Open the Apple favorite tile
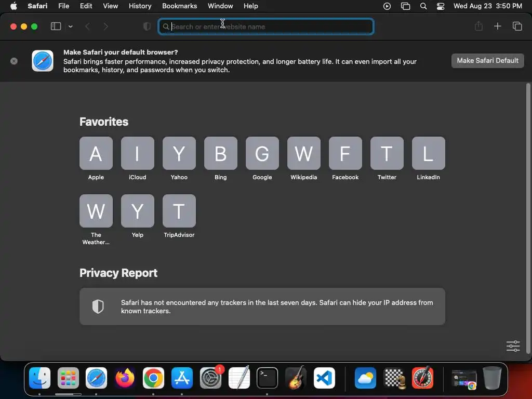The height and width of the screenshot is (399, 532). (96, 153)
